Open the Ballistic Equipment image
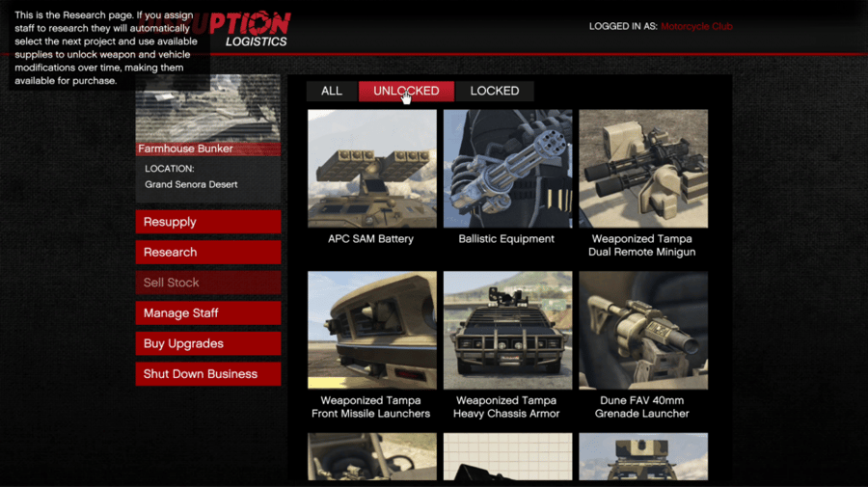 pyautogui.click(x=507, y=169)
